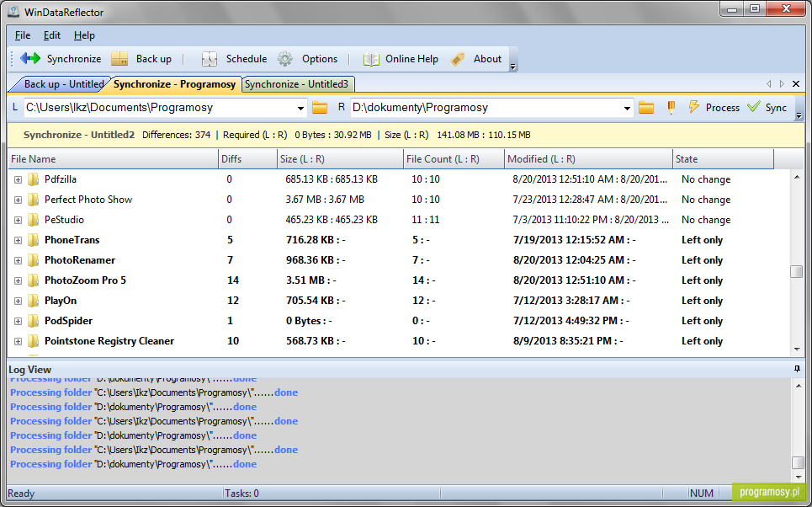Click the file list scroll up arrow
Viewport: 812px width, 507px height.
pyautogui.click(x=797, y=178)
